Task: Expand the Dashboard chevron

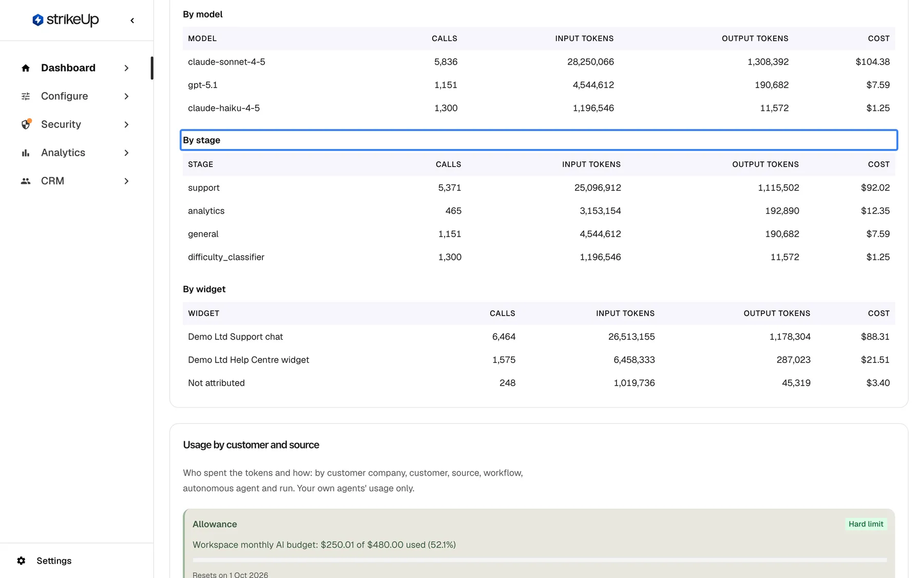Action: [126, 68]
